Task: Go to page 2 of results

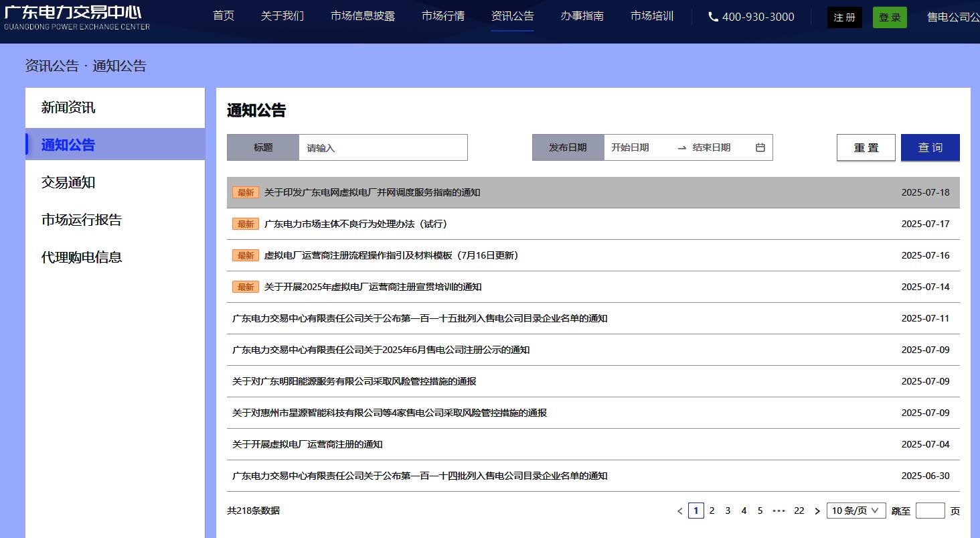Action: coord(712,511)
